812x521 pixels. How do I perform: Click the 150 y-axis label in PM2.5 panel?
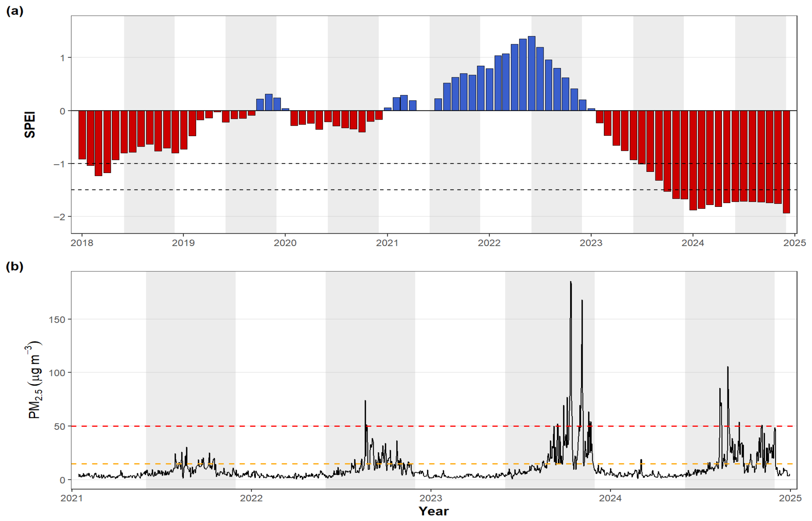tap(57, 320)
